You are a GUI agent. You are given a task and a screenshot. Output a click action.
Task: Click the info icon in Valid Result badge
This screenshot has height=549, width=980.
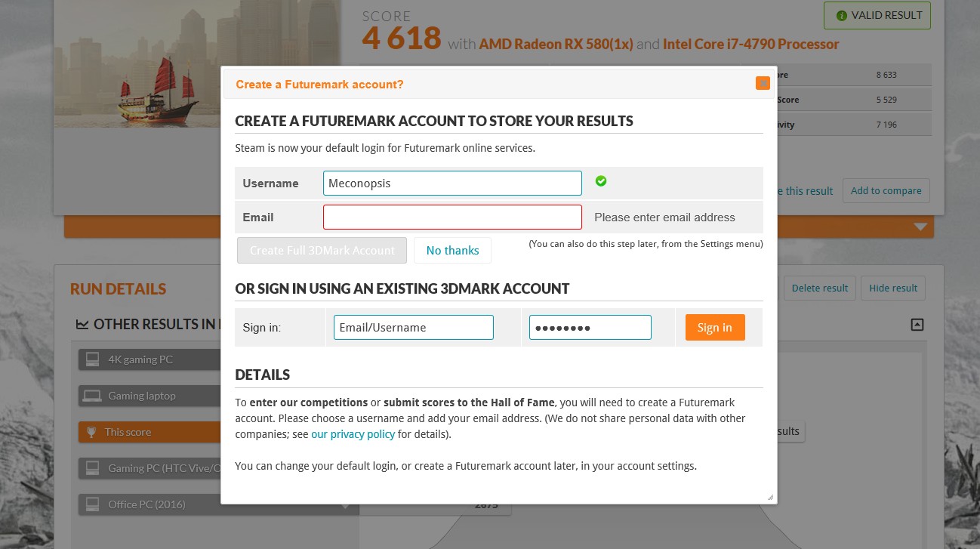point(841,15)
